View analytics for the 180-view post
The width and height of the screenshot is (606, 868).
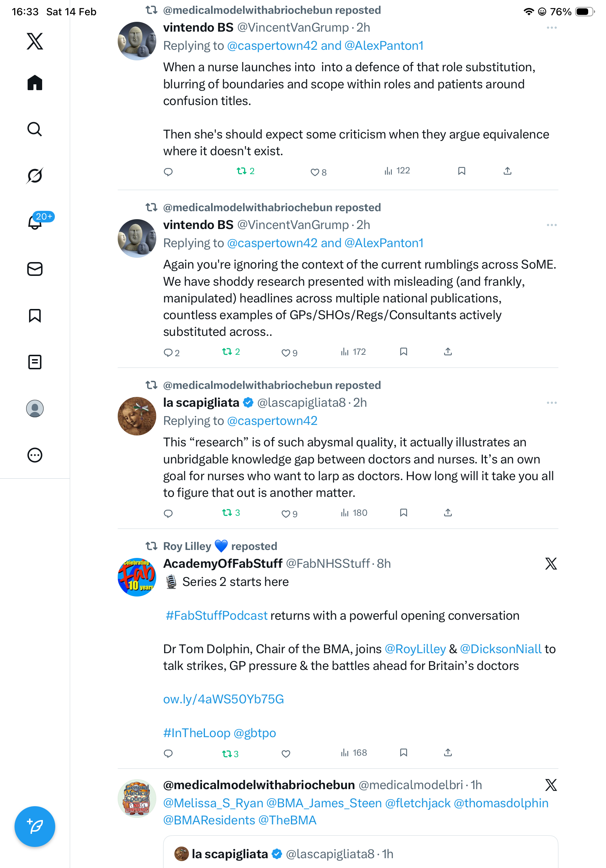click(x=354, y=513)
